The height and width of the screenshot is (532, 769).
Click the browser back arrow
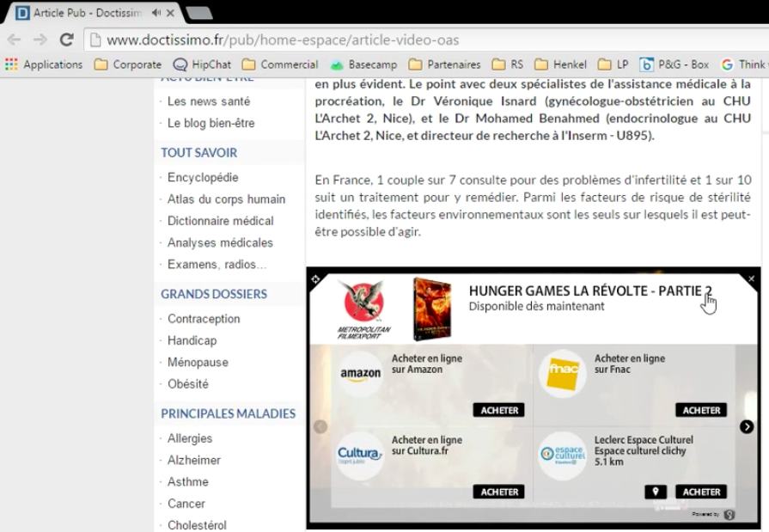[15, 40]
